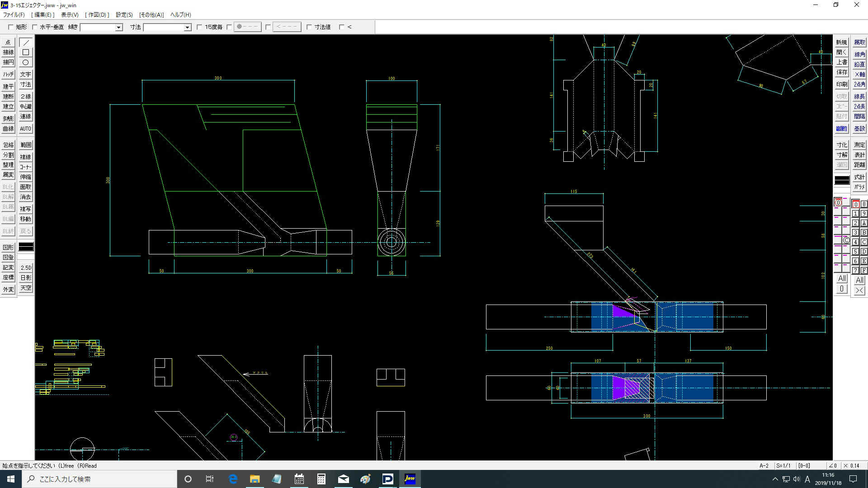
Task: Enable the 矩形 checkbox
Action: (x=11, y=27)
